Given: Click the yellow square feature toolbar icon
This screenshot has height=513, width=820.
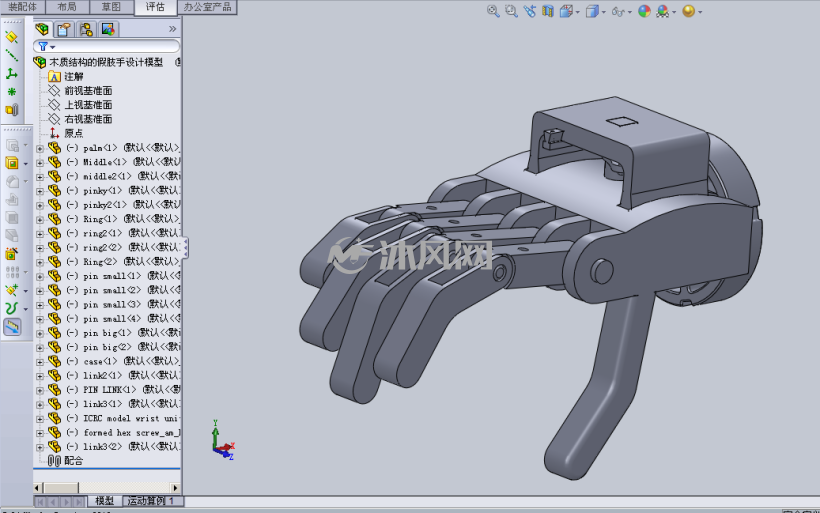Looking at the screenshot, I should [x=12, y=163].
